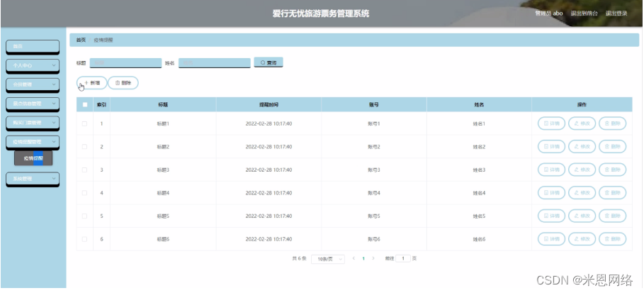Check the checkbox for row 6
Screen dimensions: 644x293
[84, 238]
